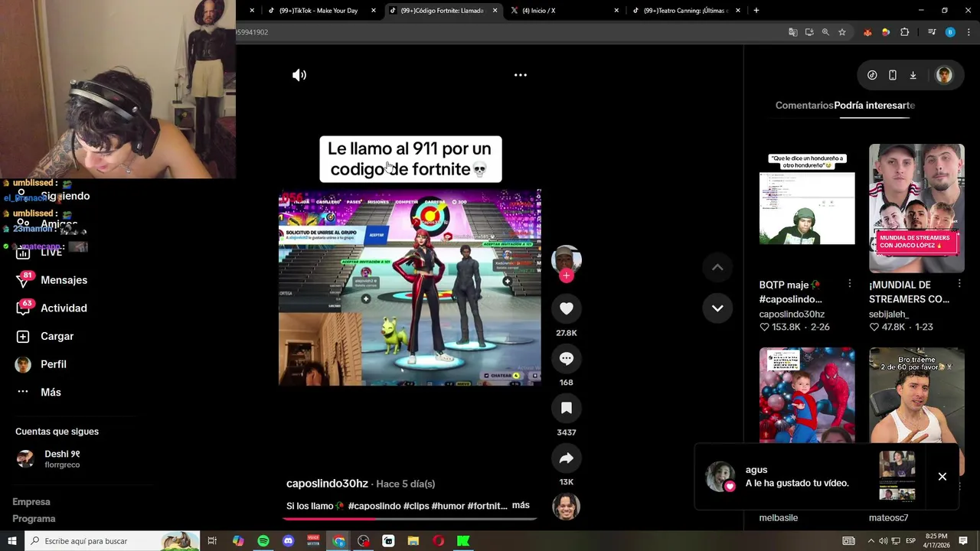Close the 'Código Fortnite' browser tab
Screen dimensions: 980x551
(495, 11)
